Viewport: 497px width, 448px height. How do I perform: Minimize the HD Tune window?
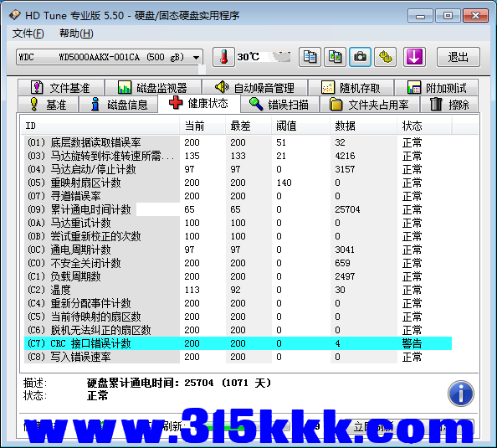click(420, 16)
